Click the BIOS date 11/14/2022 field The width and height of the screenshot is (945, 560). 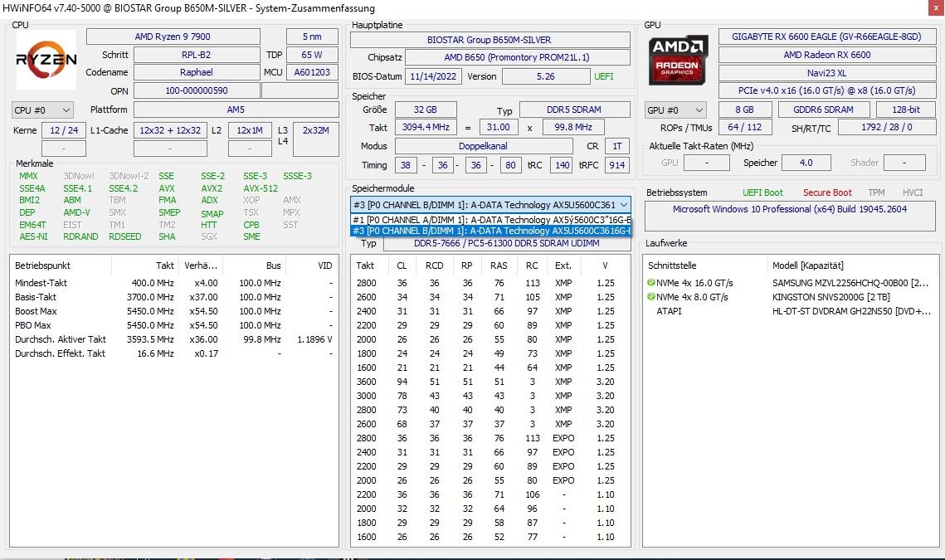[x=433, y=76]
